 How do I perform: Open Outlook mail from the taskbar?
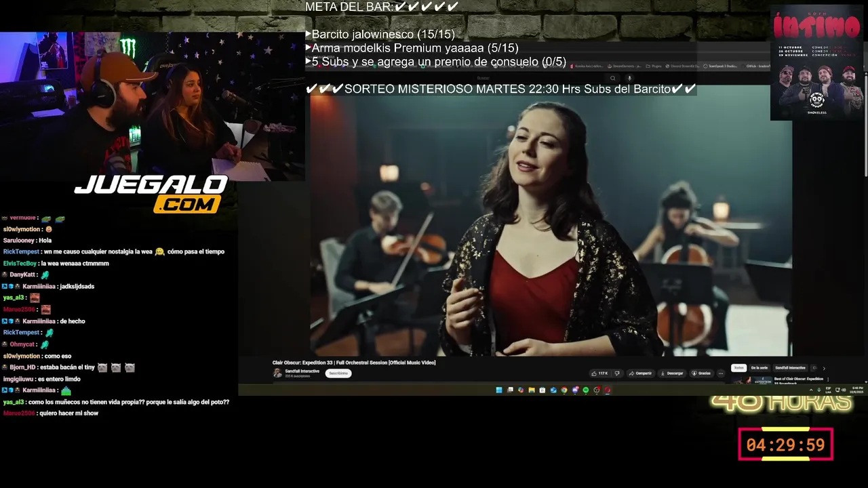[553, 390]
